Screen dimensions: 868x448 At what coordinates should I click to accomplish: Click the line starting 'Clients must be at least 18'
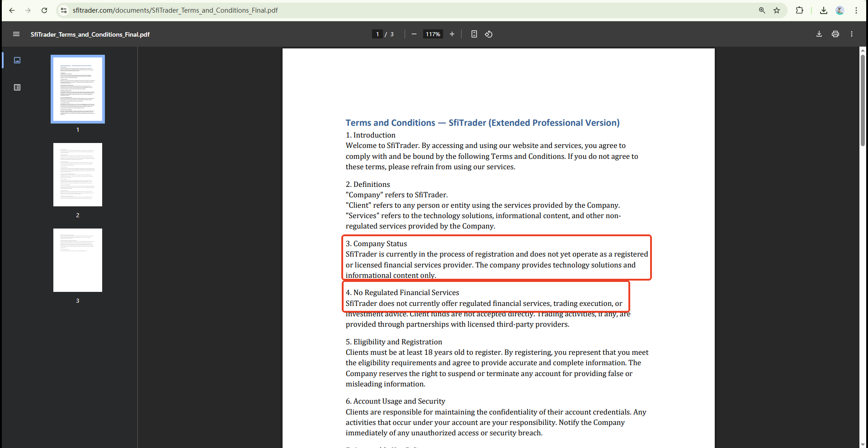(x=497, y=352)
